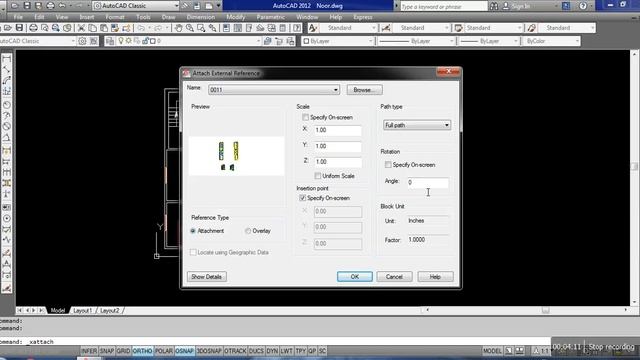Screen dimensions: 640x360
Task: Click the Text Style icon
Action: point(313,28)
